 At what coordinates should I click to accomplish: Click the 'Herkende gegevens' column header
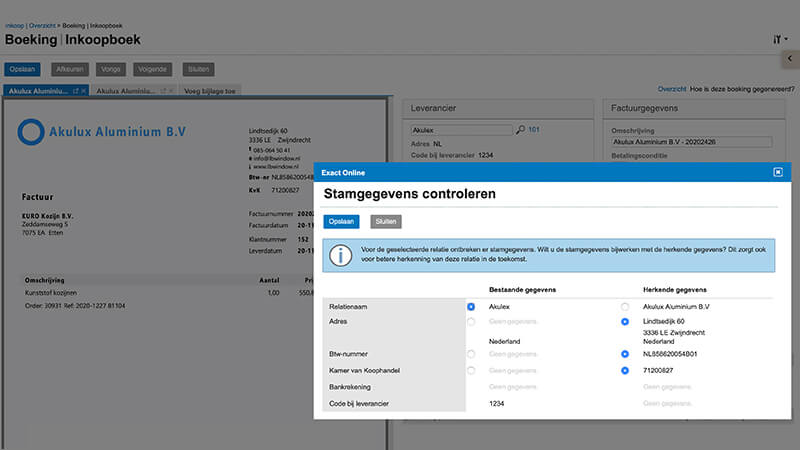pos(674,290)
